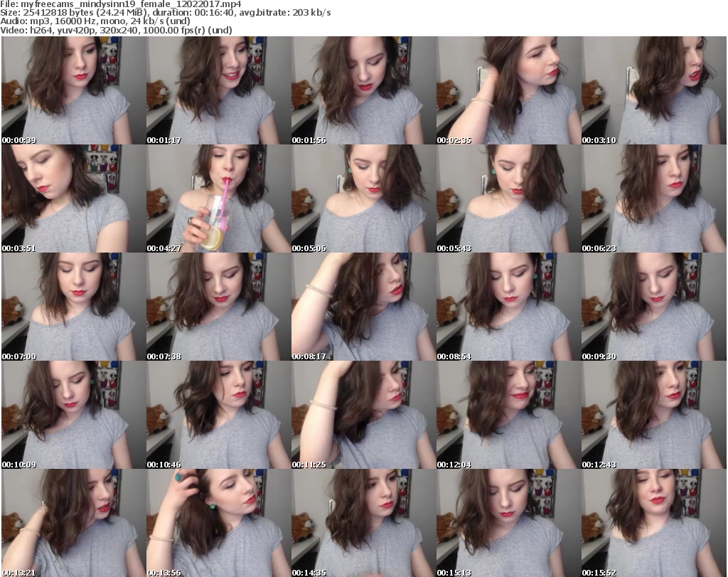Pick the frame stamped 00:10:09

coord(74,415)
